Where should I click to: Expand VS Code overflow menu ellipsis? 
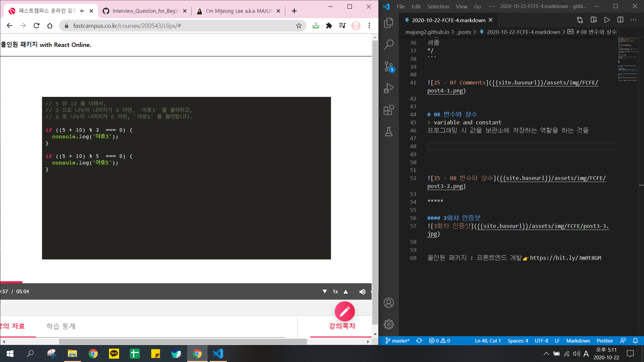pyautogui.click(x=492, y=6)
